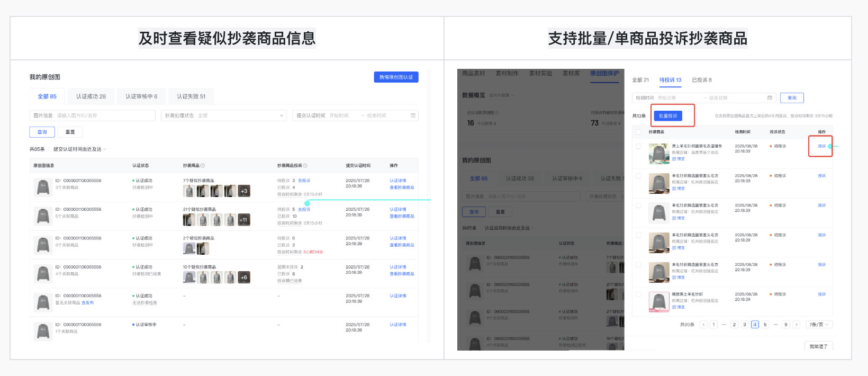The height and width of the screenshot is (376, 868).
Task: Click 开始时间 field in 提交认证时间 filter
Action: click(x=339, y=115)
